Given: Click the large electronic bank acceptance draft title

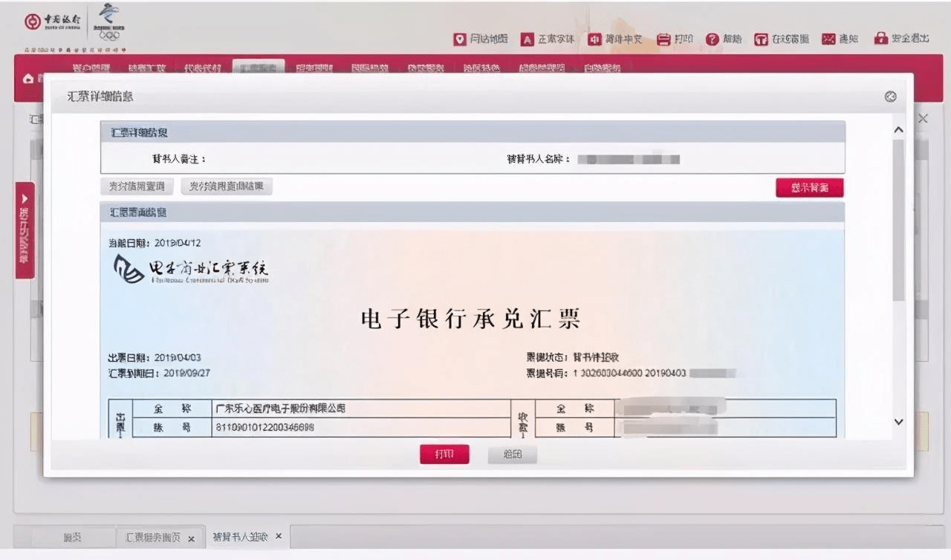Looking at the screenshot, I should tap(470, 319).
